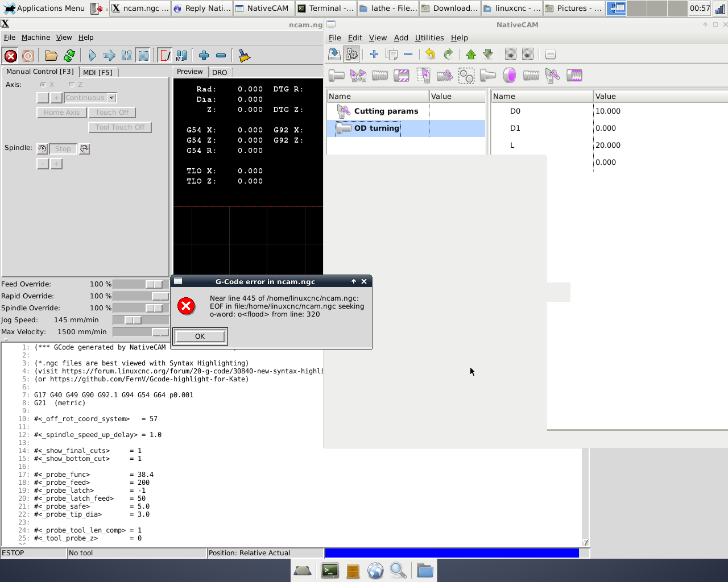Toggle the red Emergency Stop button
Viewport: 728px width, 582px height.
coord(11,56)
